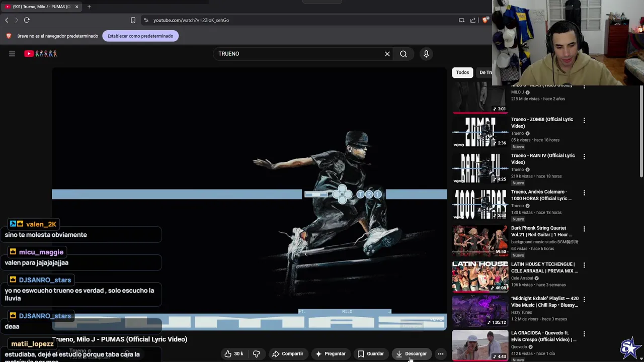Open options menu for Trueno - RAIN IV
The height and width of the screenshot is (362, 644).
[584, 157]
